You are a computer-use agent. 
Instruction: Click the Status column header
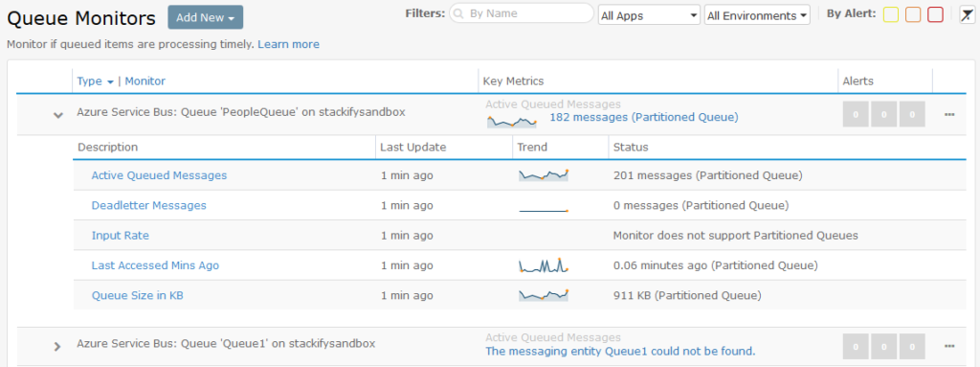[x=631, y=148]
